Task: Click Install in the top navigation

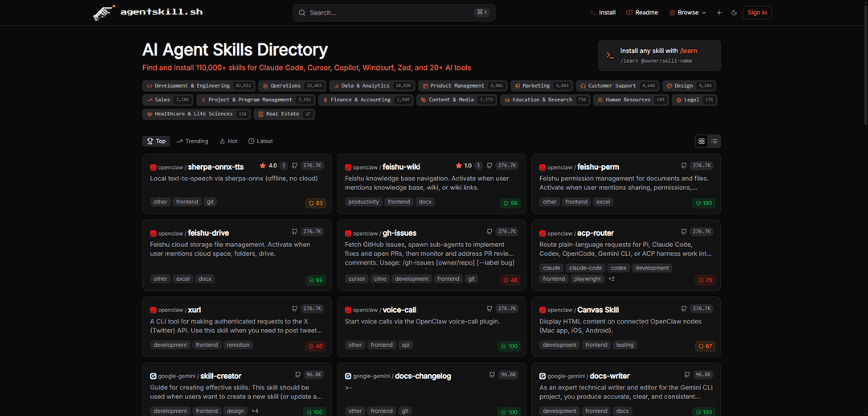Action: tap(603, 12)
